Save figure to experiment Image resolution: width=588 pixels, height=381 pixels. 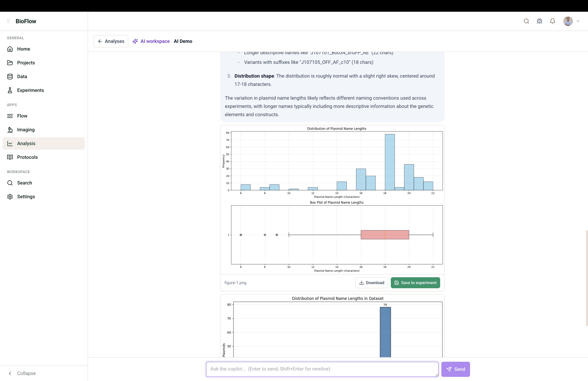click(415, 283)
